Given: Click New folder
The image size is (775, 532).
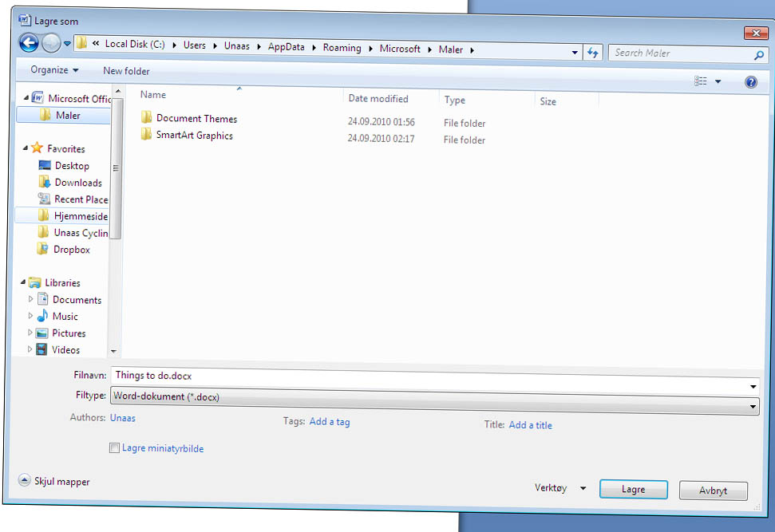Looking at the screenshot, I should click(126, 71).
